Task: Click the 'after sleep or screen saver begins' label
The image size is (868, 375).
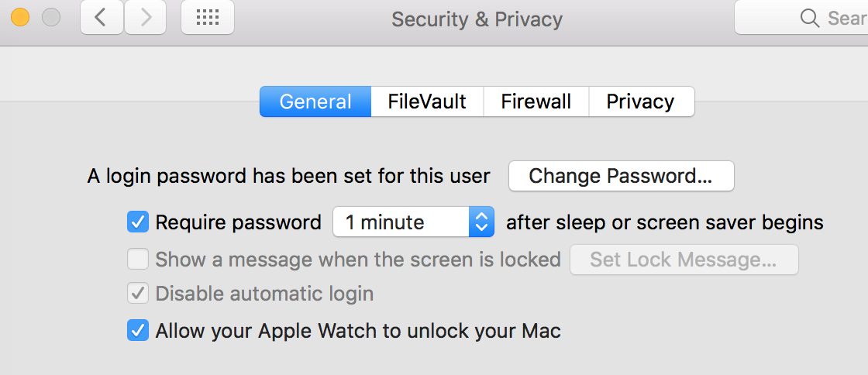Action: [x=664, y=223]
